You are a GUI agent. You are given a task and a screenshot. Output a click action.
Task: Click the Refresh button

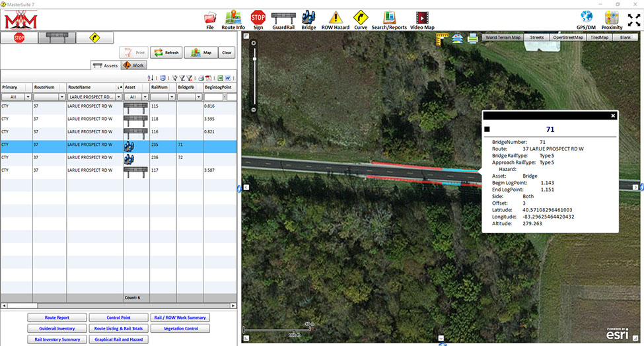166,53
